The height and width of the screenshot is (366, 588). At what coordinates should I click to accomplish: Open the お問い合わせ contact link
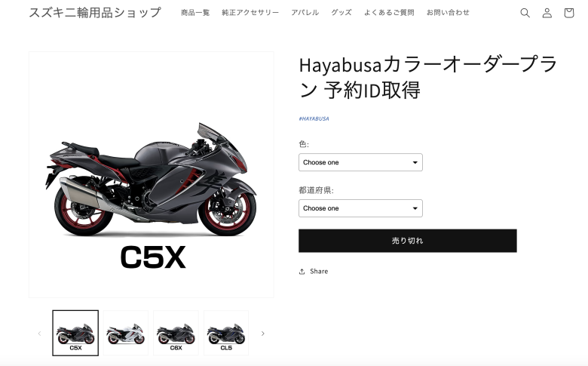[448, 13]
